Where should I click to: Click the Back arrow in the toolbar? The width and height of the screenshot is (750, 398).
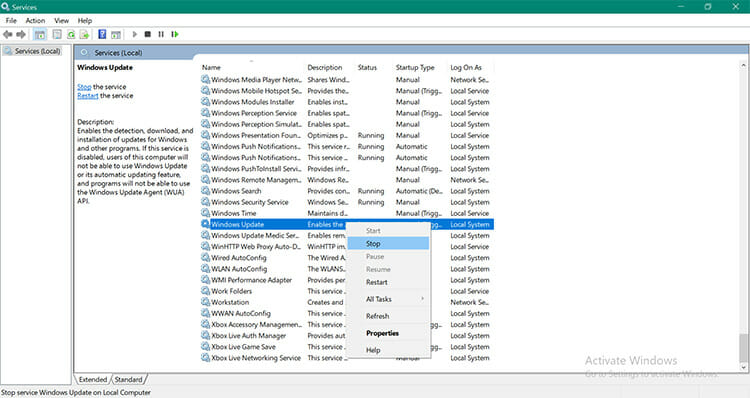7,34
